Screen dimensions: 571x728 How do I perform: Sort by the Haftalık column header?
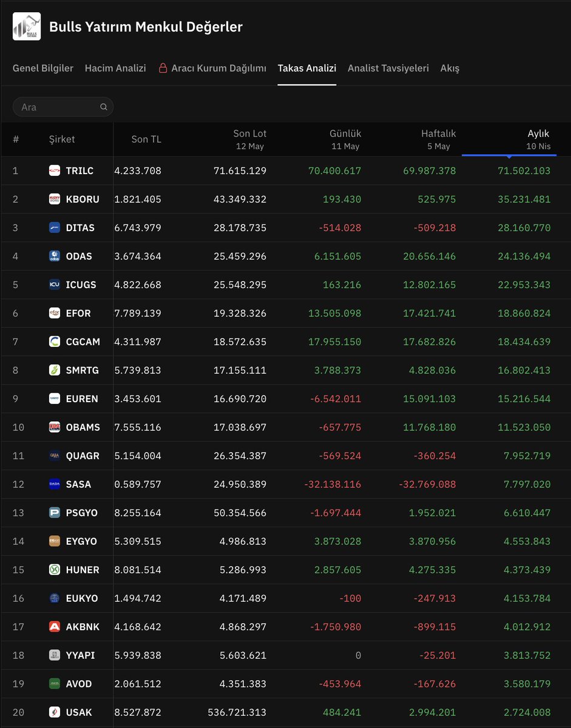point(439,139)
